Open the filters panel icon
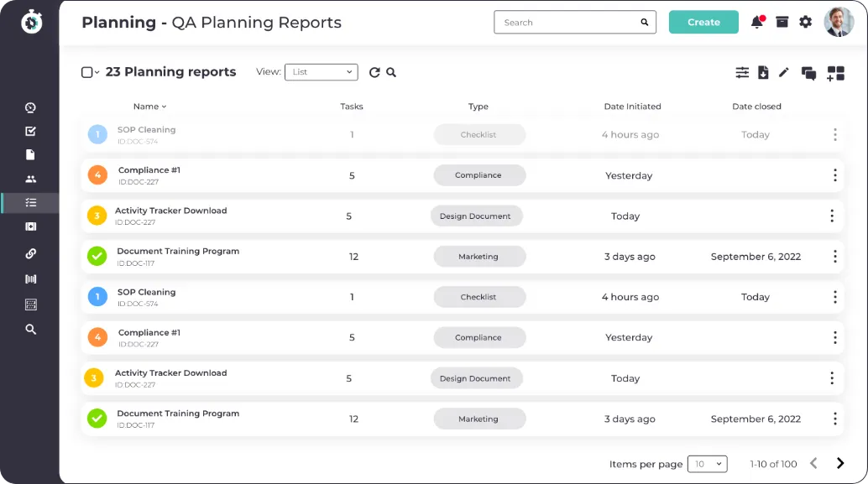This screenshot has height=484, width=868. 742,73
